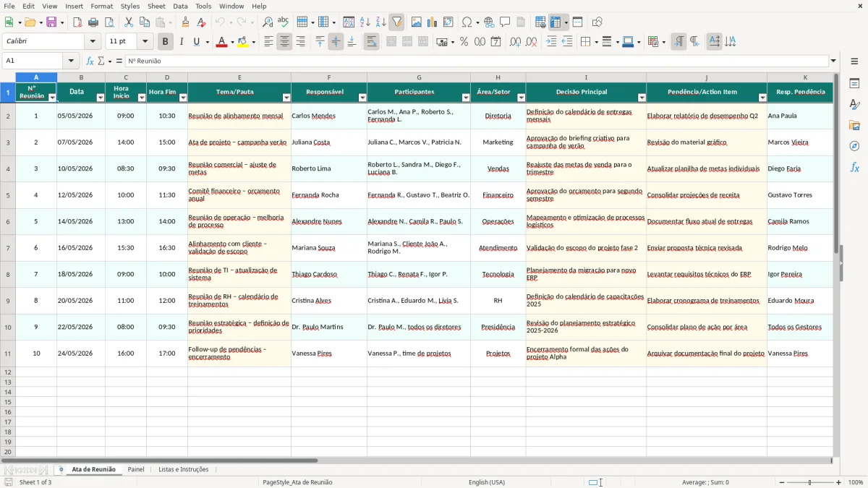Click the Clone Formatting paintbrush icon
868x488 pixels.
tap(185, 22)
